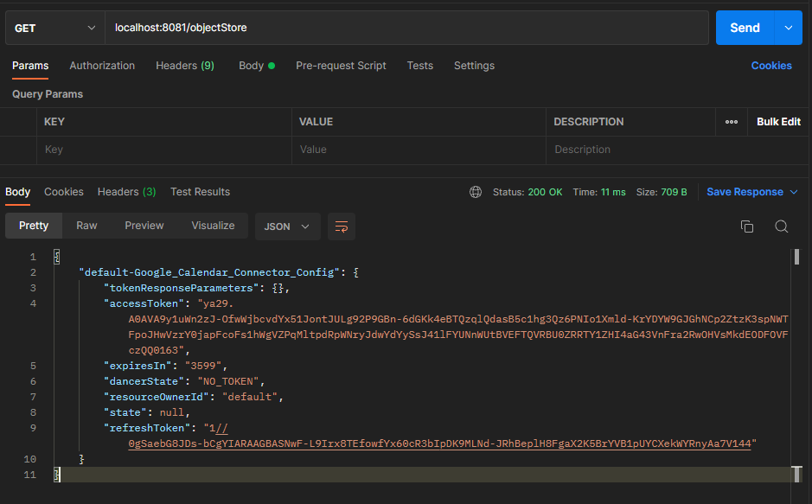Open the Send options dropdown arrow
812x504 pixels.
coord(788,28)
